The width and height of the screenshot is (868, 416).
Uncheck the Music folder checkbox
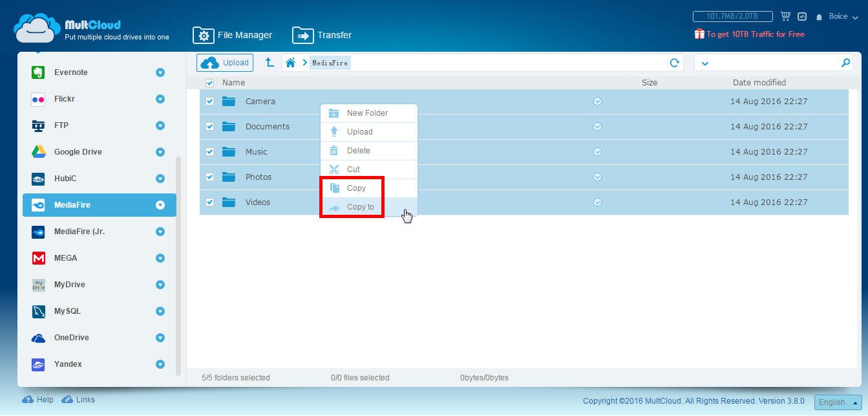coord(209,151)
